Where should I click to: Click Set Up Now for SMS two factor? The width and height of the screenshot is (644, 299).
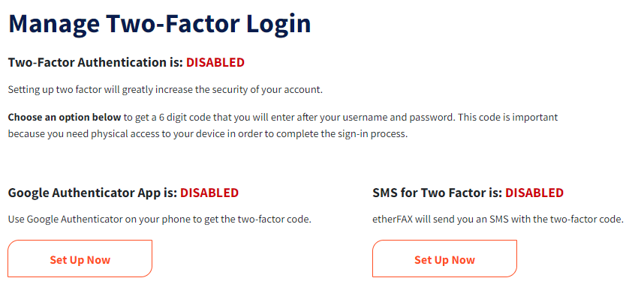[445, 259]
